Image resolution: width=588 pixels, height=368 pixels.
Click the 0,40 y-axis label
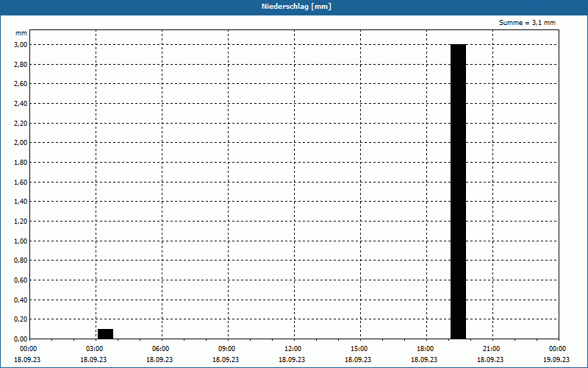[21, 300]
